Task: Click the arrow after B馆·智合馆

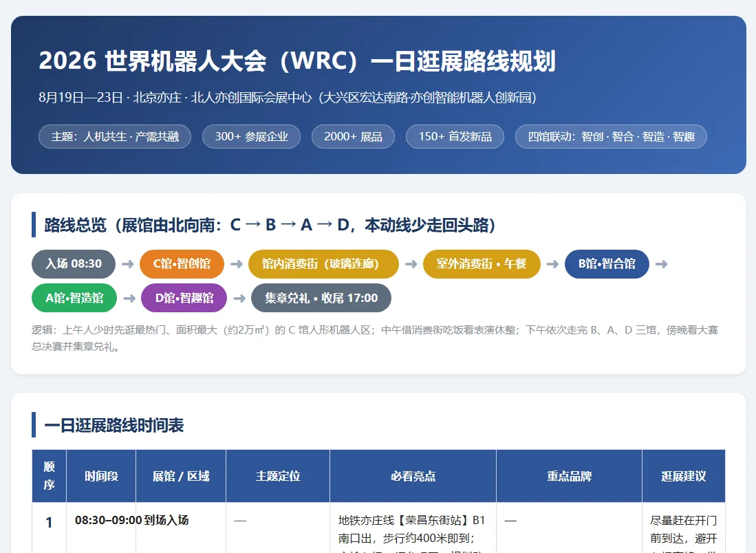Action: tap(662, 263)
